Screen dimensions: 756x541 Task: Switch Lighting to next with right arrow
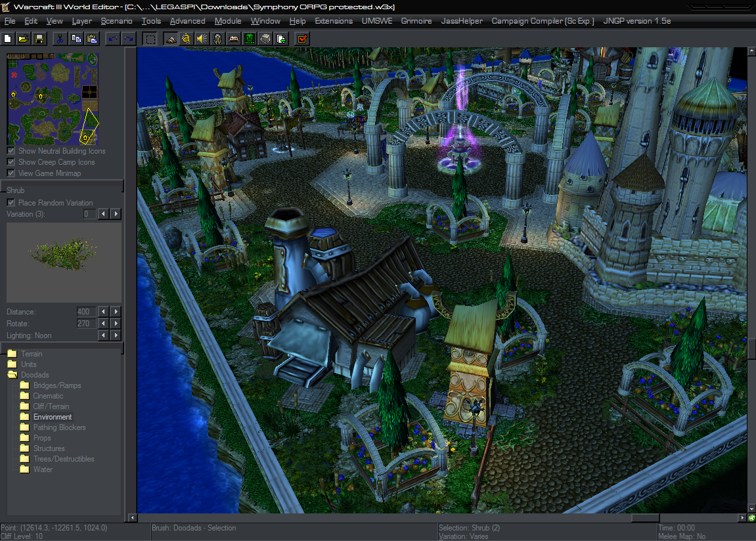(116, 335)
